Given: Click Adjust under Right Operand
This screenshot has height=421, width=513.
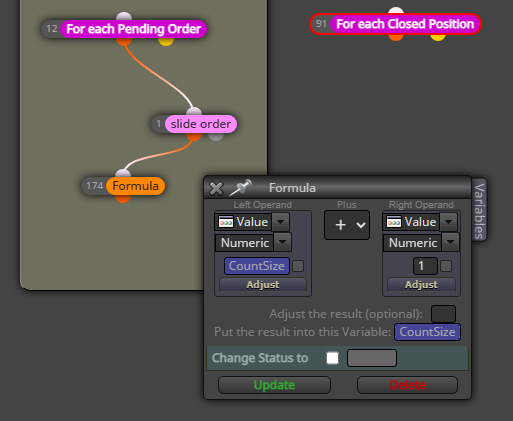Looking at the screenshot, I should [421, 285].
